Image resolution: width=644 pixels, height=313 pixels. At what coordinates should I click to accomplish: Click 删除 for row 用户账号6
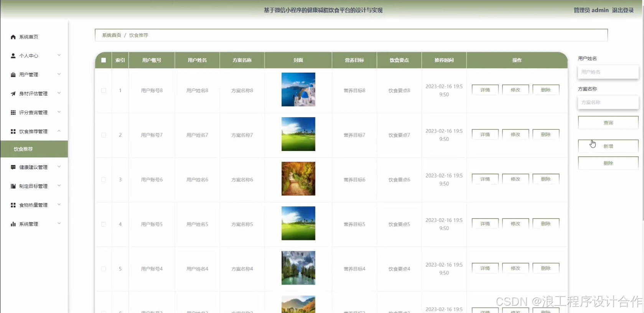pos(546,179)
